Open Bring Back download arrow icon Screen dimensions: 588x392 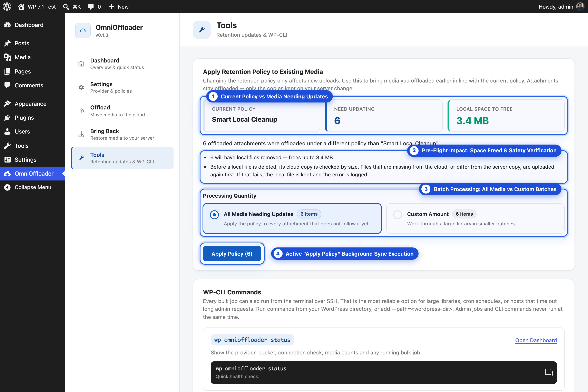81,134
